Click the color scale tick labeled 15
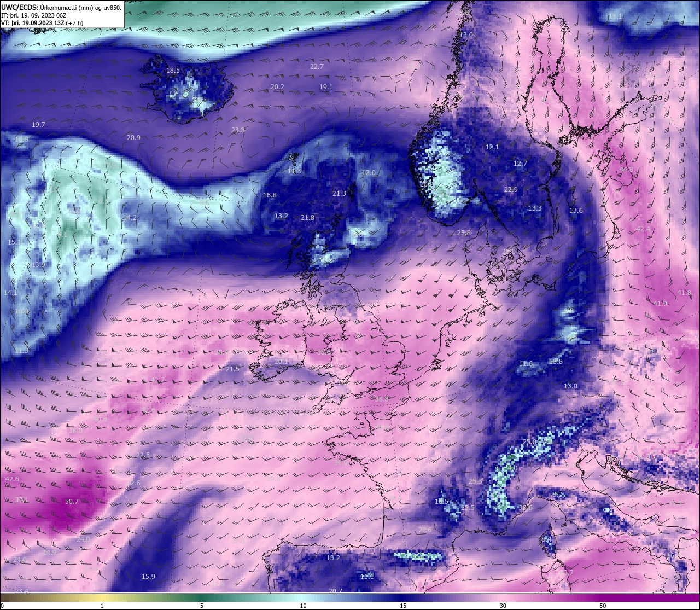Screen dimensions: 700x610 [403, 606]
